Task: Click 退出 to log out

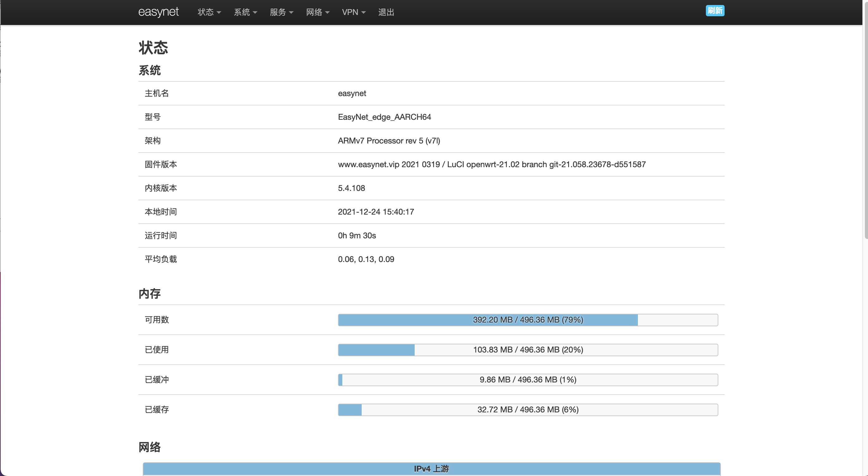Action: click(386, 12)
